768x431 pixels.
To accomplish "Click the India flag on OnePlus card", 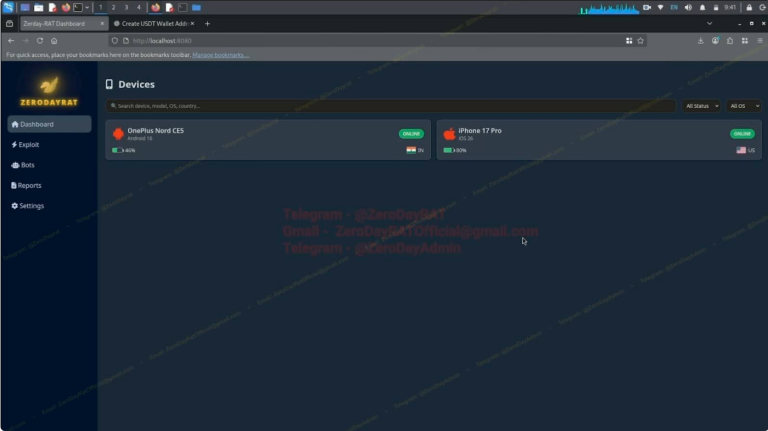I will point(411,150).
